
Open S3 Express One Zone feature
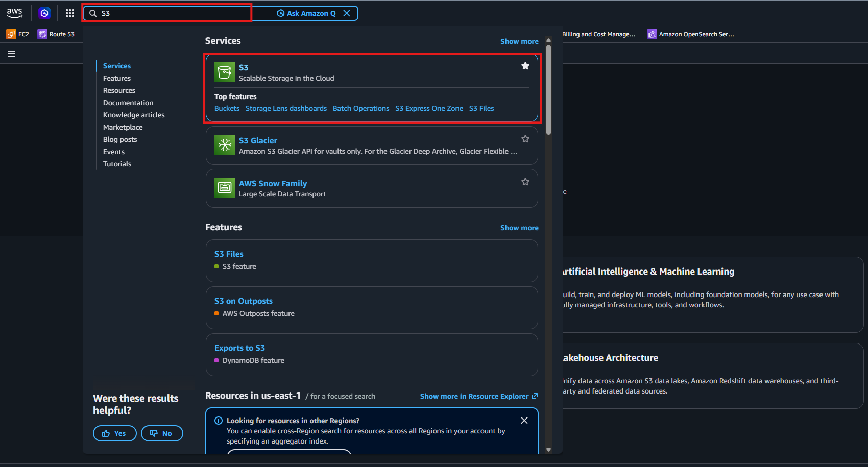click(429, 108)
